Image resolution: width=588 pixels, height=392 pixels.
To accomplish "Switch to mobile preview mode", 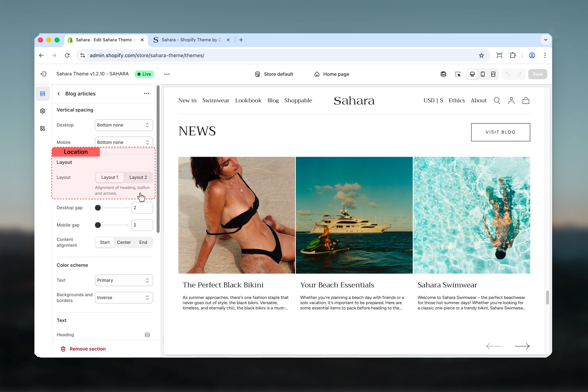I will click(x=483, y=74).
